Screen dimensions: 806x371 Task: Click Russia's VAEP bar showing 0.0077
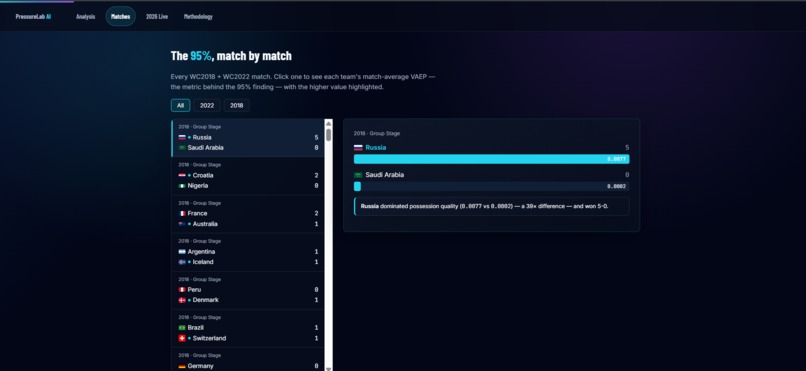(x=491, y=159)
